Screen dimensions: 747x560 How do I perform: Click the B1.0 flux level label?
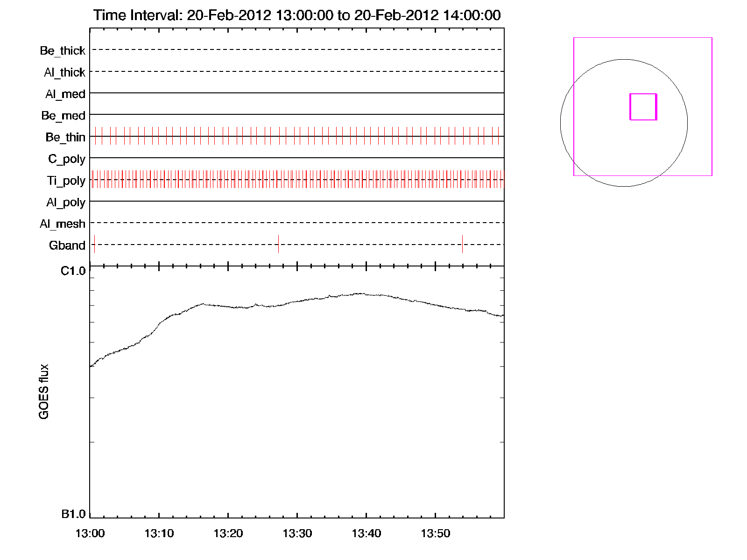[73, 514]
